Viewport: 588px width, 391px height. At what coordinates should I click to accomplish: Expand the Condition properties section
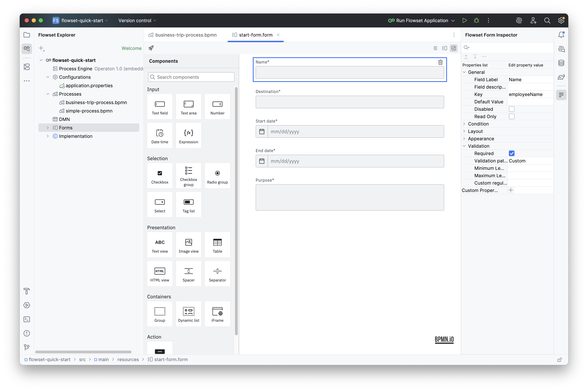click(464, 124)
